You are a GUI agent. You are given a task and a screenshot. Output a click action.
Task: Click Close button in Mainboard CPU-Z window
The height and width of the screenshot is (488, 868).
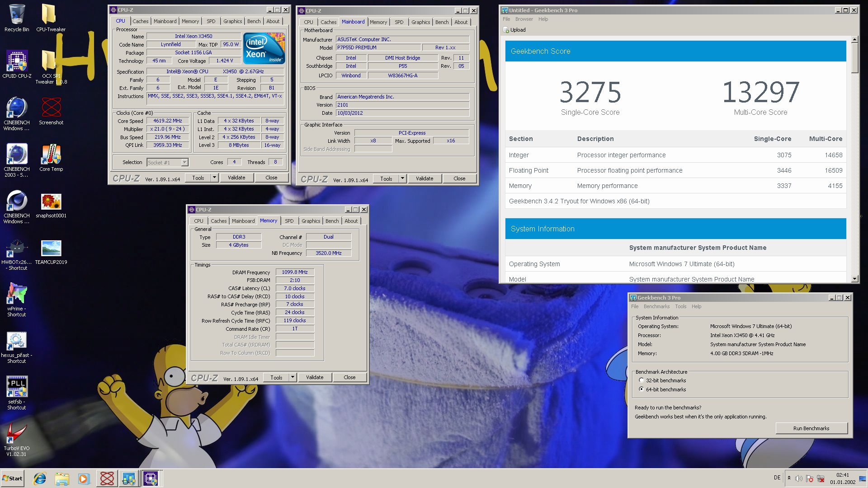coord(459,178)
